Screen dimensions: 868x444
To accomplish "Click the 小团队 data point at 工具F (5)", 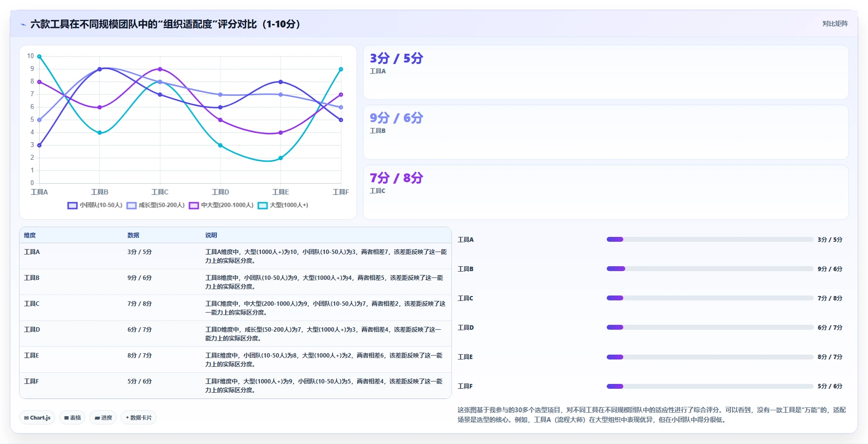I will 341,120.
